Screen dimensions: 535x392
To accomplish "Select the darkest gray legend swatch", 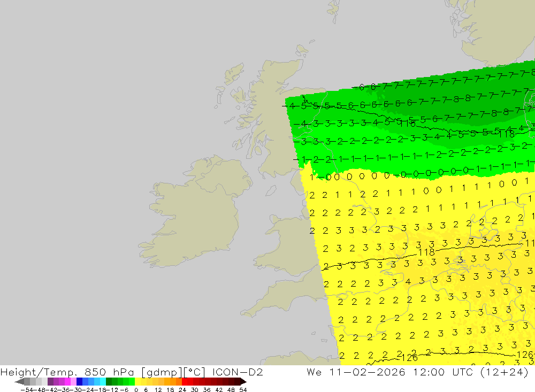I will 27,382.
